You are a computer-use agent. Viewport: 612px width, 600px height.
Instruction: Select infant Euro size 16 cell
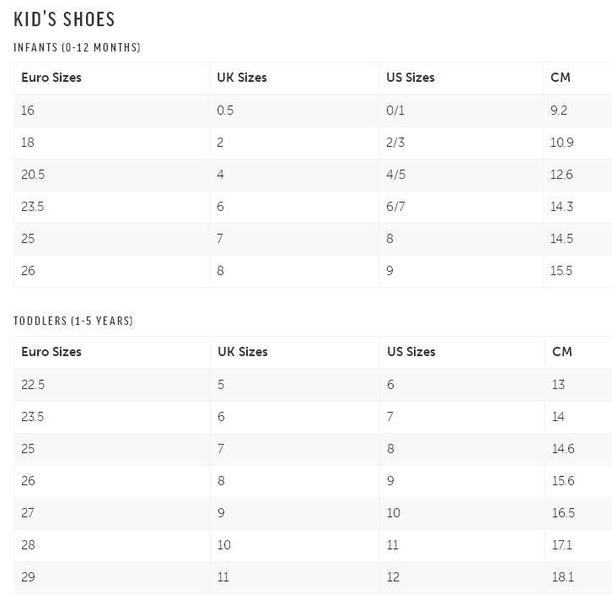point(28,110)
